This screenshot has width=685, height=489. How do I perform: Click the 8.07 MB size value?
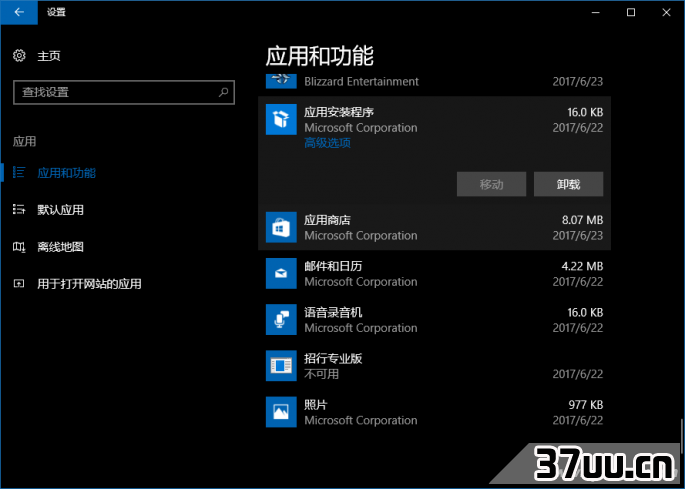click(582, 220)
